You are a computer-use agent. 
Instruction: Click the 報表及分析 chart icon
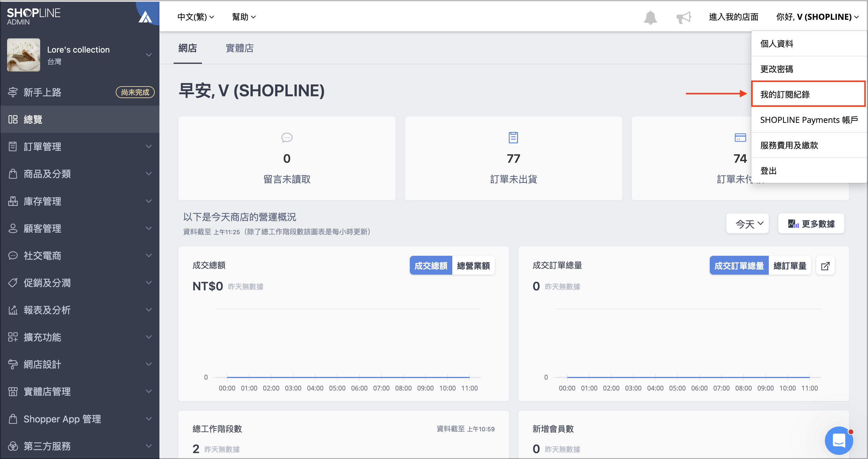click(13, 310)
